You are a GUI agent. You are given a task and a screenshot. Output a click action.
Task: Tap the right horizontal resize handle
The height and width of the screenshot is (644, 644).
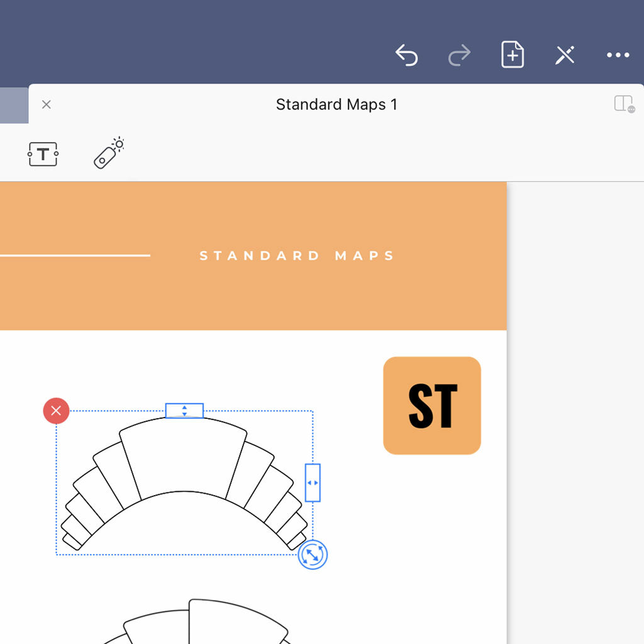click(x=313, y=482)
